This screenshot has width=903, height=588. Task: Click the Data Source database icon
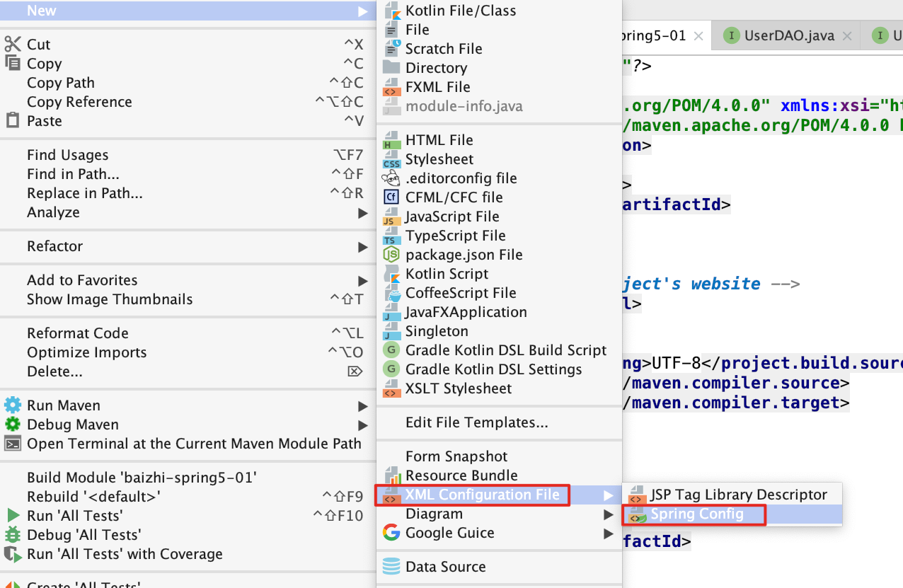[391, 567]
